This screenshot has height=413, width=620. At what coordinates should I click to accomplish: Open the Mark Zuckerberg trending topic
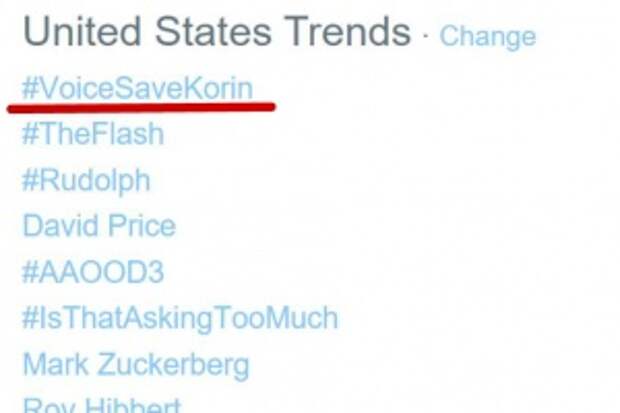(x=136, y=365)
